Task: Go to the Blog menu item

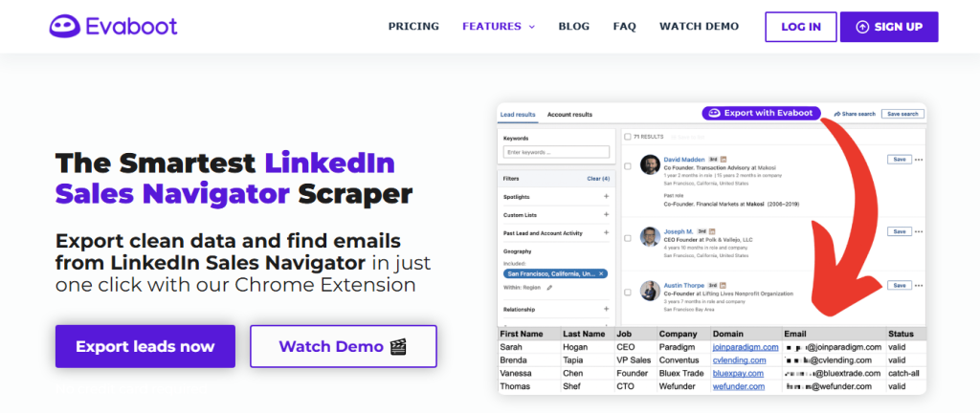Action: tap(574, 26)
